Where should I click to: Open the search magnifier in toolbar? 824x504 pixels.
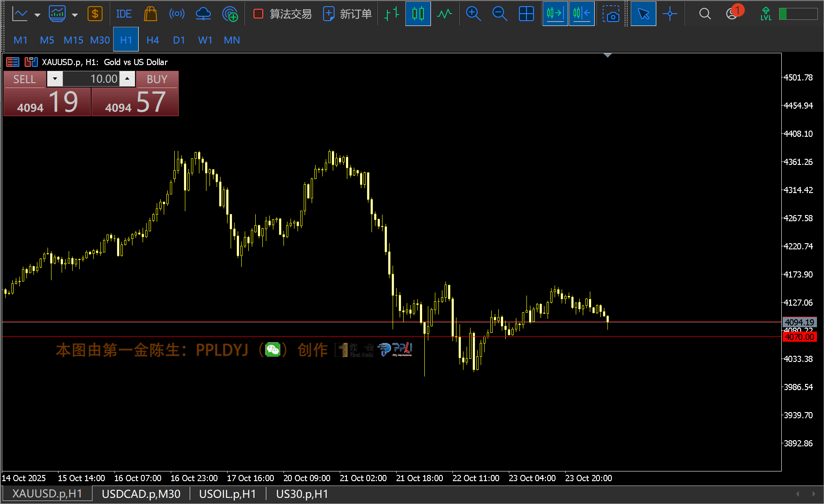click(705, 14)
